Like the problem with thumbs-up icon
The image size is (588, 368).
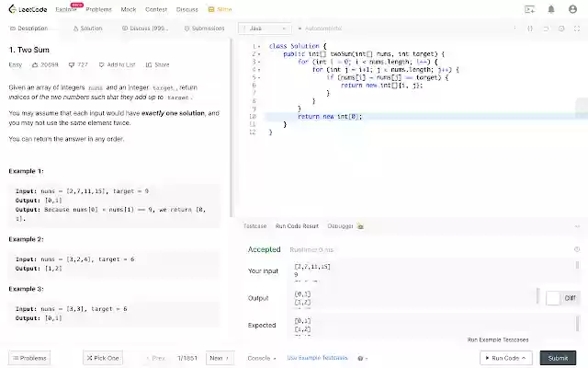coord(35,65)
